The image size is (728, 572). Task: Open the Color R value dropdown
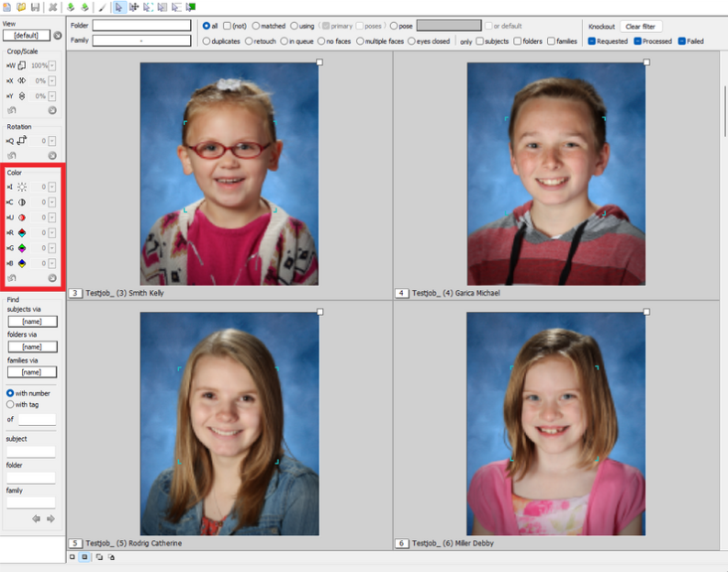click(x=52, y=232)
